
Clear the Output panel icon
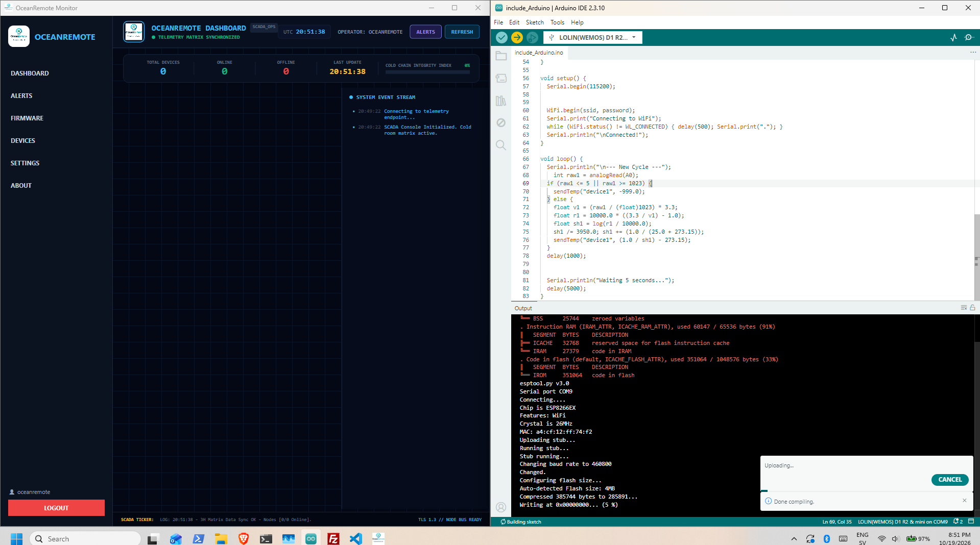964,308
